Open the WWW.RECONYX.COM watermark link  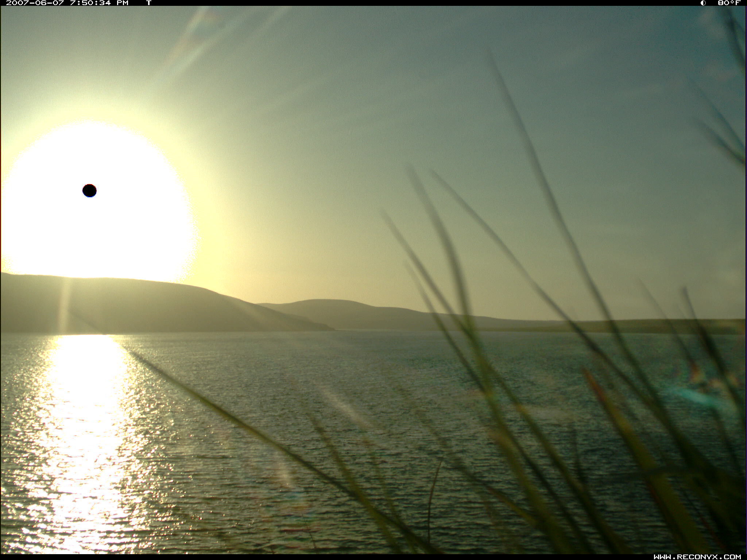[x=697, y=557]
